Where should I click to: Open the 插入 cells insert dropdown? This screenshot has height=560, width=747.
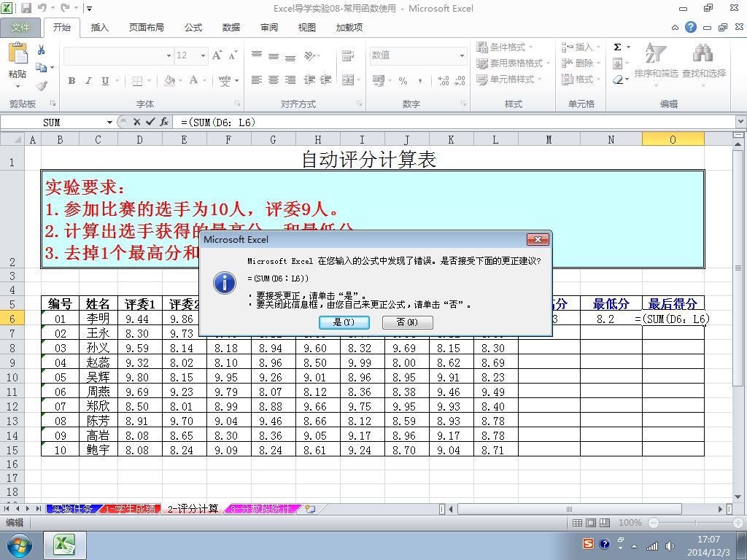[581, 47]
